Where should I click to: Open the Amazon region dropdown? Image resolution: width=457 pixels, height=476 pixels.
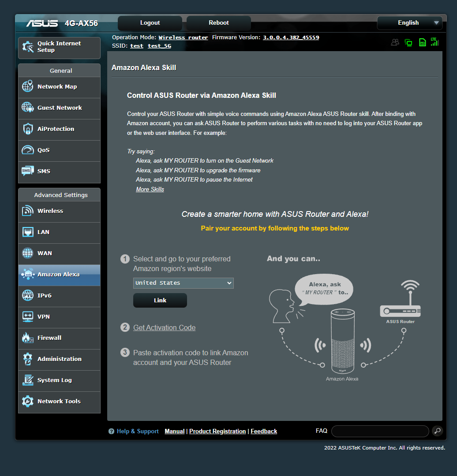coord(183,283)
